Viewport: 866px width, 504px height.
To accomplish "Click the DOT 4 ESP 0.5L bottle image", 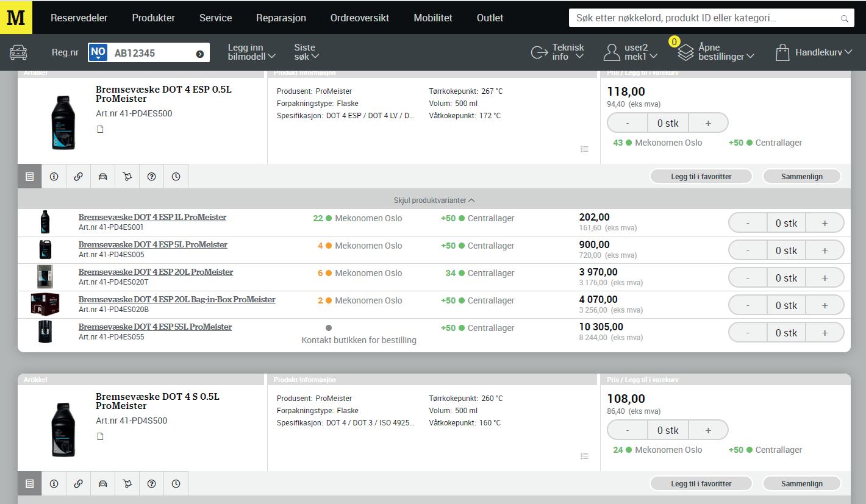I will pyautogui.click(x=63, y=122).
